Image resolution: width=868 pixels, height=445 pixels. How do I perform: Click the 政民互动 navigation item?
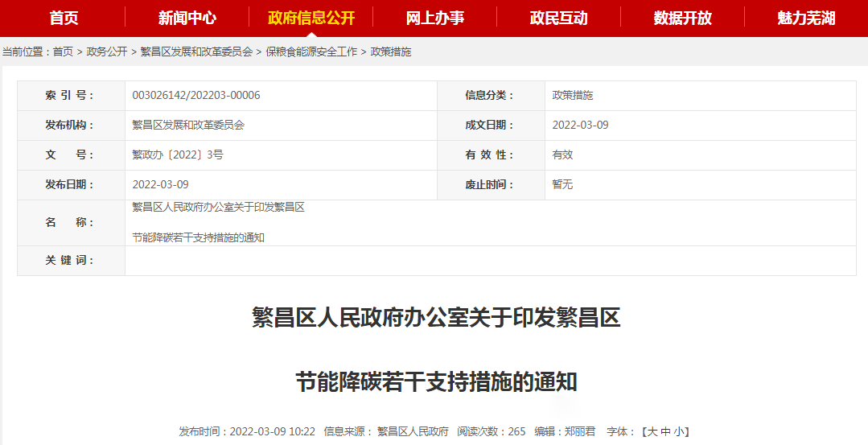558,18
